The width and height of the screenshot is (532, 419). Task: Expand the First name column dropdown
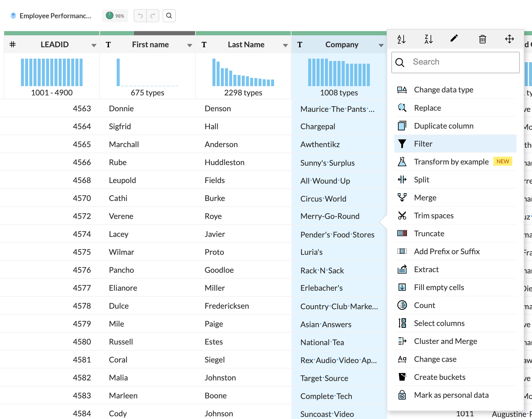click(189, 45)
